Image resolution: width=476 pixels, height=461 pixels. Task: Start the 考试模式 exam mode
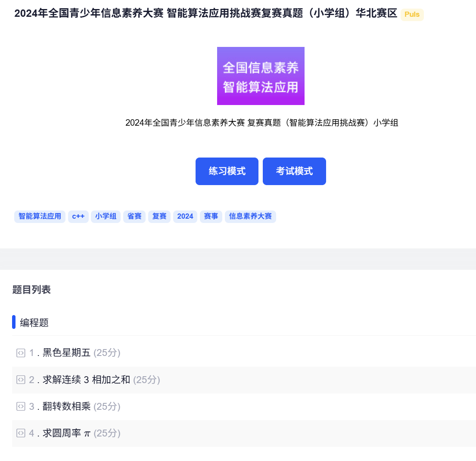pyautogui.click(x=294, y=171)
